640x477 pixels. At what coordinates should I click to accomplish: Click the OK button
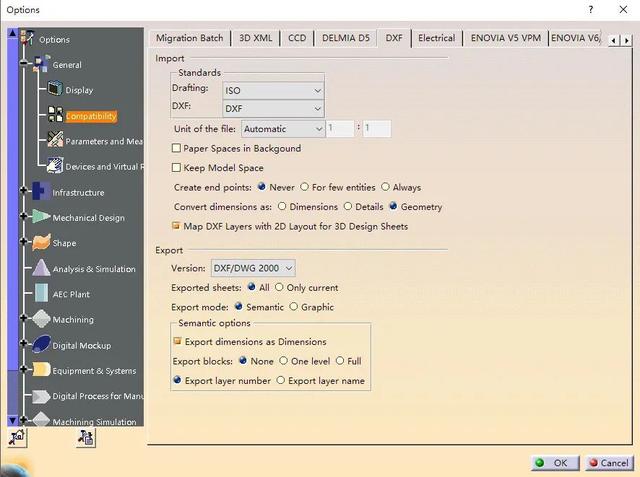coord(551,463)
